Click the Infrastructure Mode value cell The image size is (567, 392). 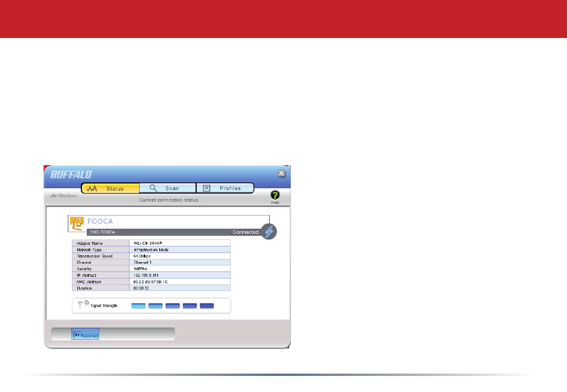179,249
